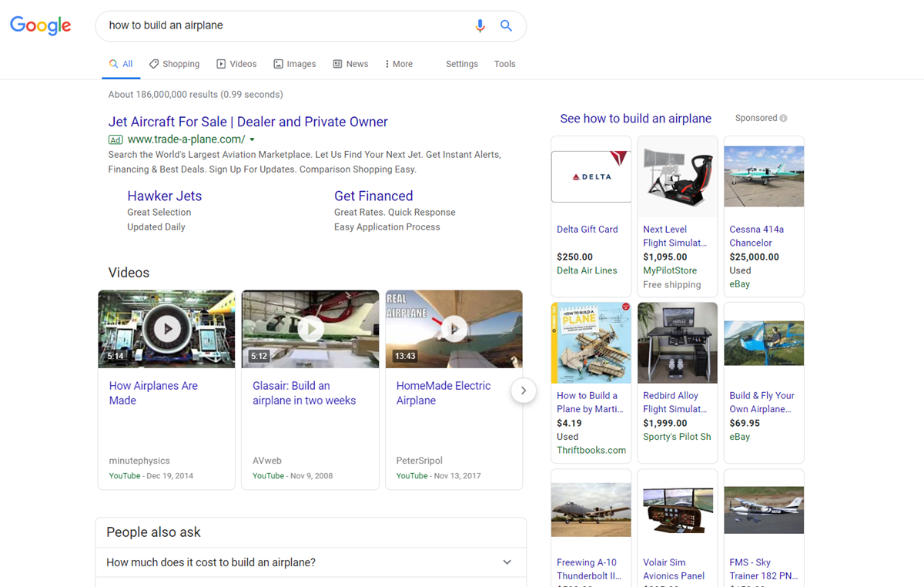Click the $25,000.00 Cessna price

point(754,257)
